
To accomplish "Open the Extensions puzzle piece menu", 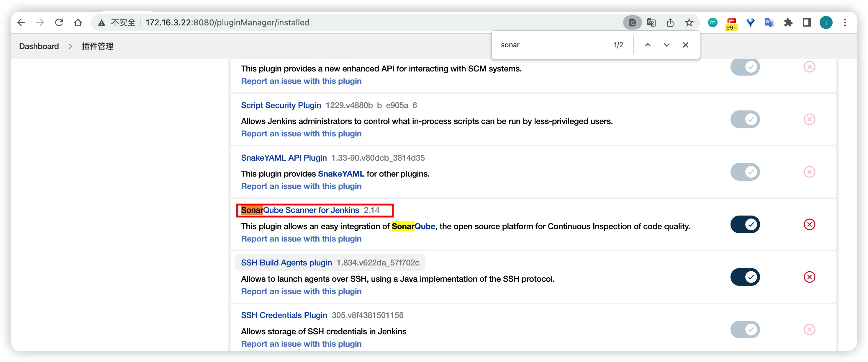I will pos(788,23).
